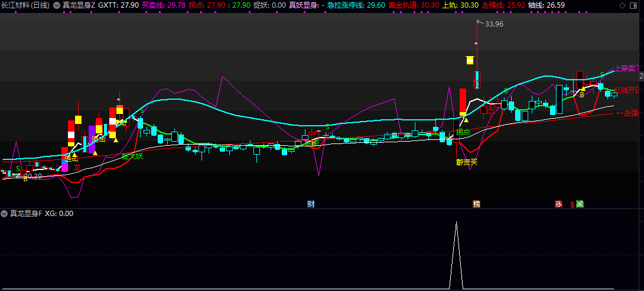644x291 pixels.
Task: Click the 游资买 signal label
Action: tap(467, 162)
